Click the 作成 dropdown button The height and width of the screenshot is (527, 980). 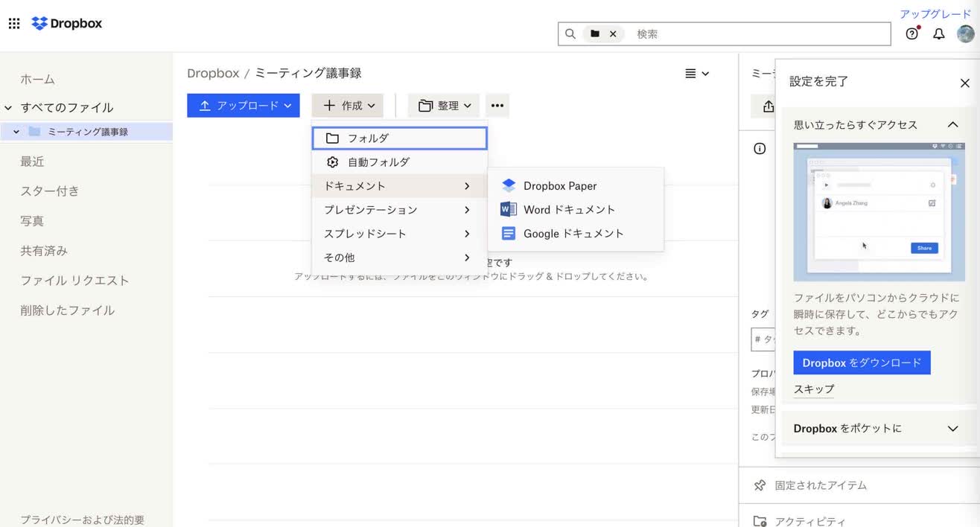(348, 106)
